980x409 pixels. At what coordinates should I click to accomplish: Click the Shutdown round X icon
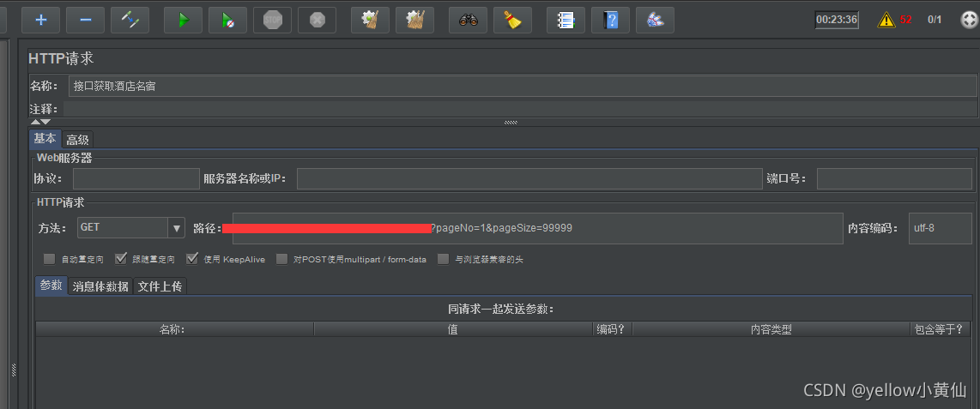(317, 20)
